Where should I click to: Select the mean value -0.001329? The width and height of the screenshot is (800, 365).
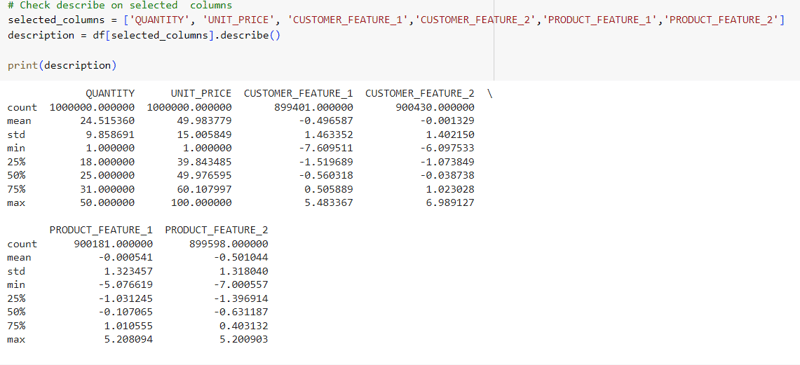pyautogui.click(x=447, y=121)
